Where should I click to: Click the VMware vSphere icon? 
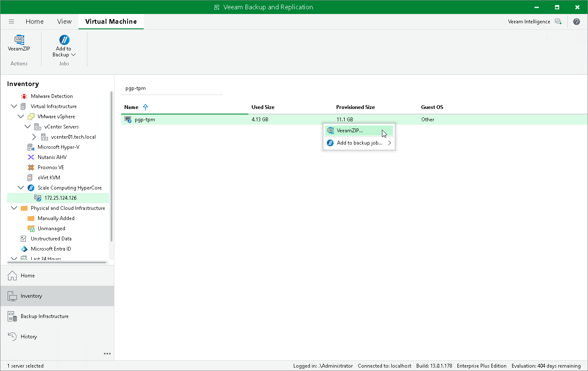tap(31, 117)
